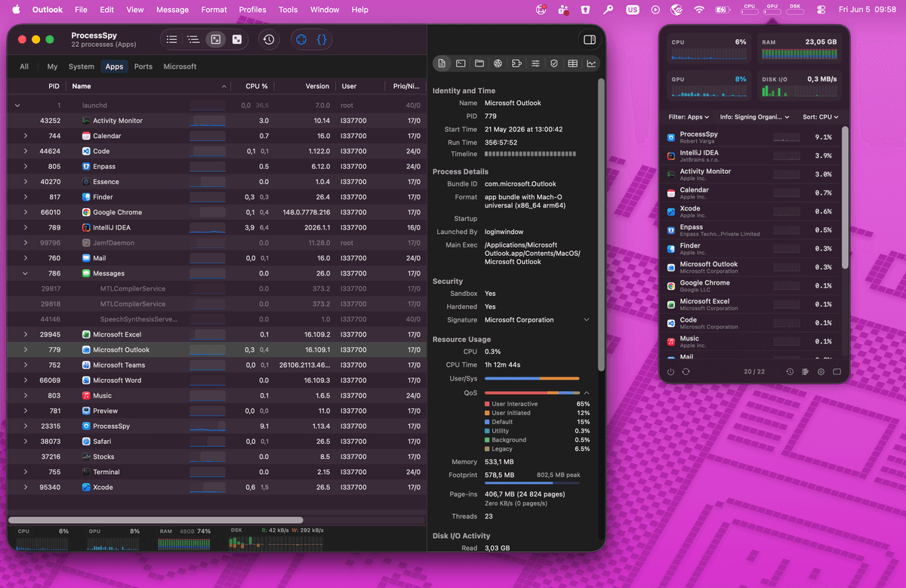
Task: Click the process Timeline bar
Action: coord(529,154)
